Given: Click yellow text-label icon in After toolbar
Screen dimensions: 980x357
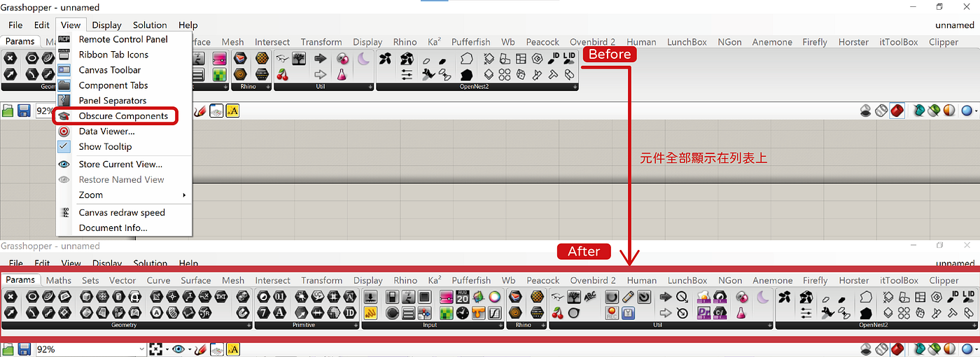Looking at the screenshot, I should click(233, 349).
